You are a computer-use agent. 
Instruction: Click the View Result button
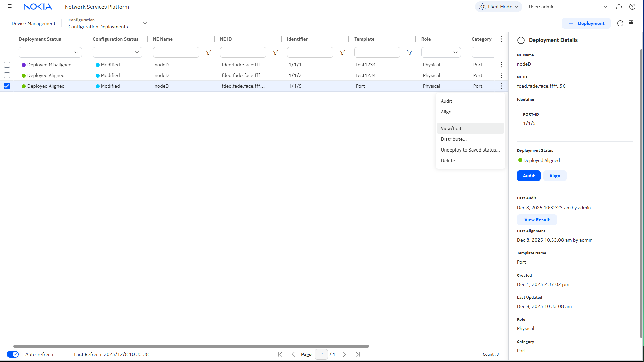(537, 220)
